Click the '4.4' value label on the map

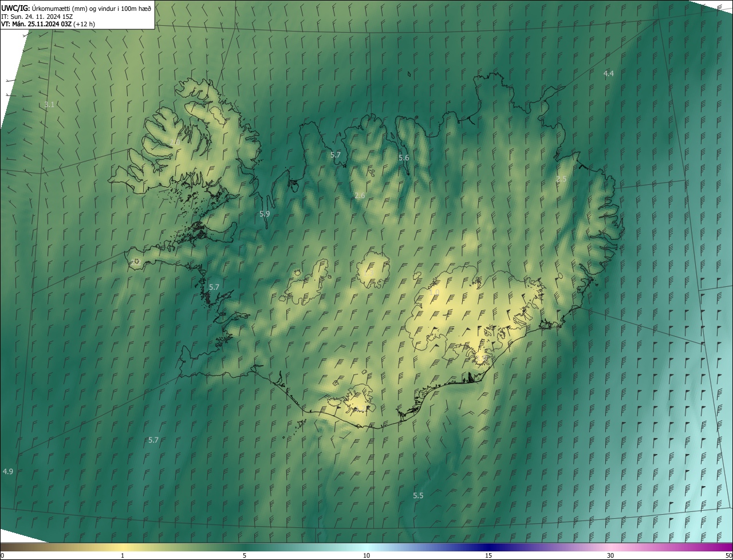609,73
